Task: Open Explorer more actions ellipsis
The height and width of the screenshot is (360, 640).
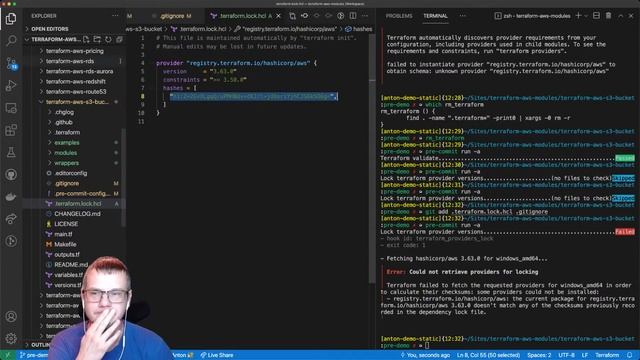Action: click(x=115, y=16)
